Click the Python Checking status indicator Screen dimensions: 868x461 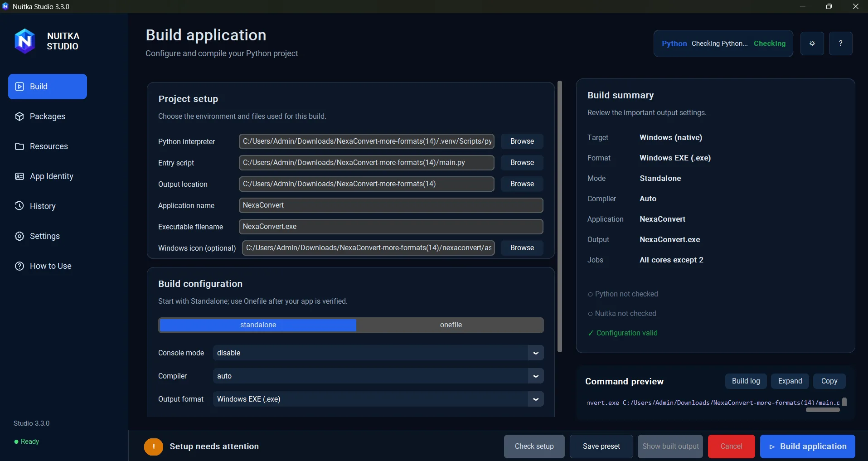coord(723,44)
